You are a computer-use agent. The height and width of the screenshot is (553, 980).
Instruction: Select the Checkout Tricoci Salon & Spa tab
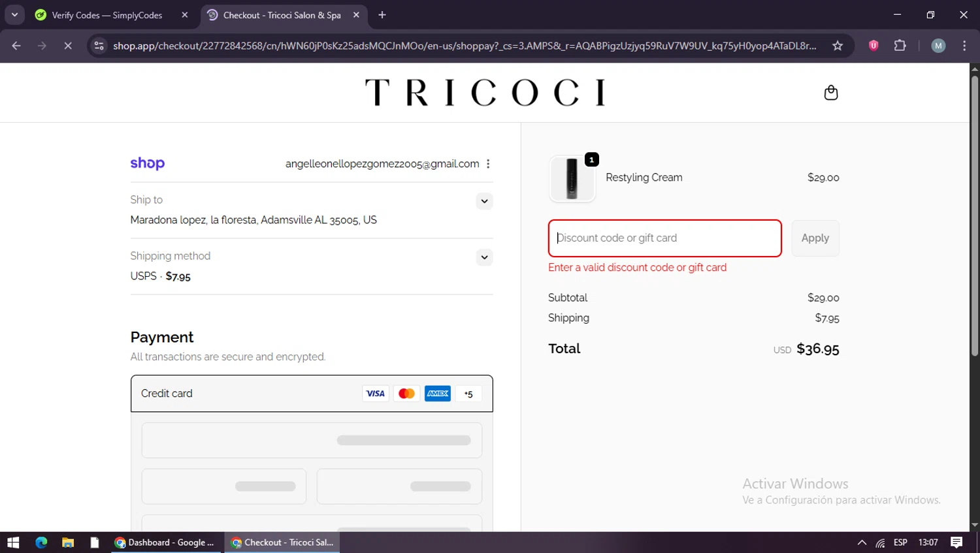(282, 15)
